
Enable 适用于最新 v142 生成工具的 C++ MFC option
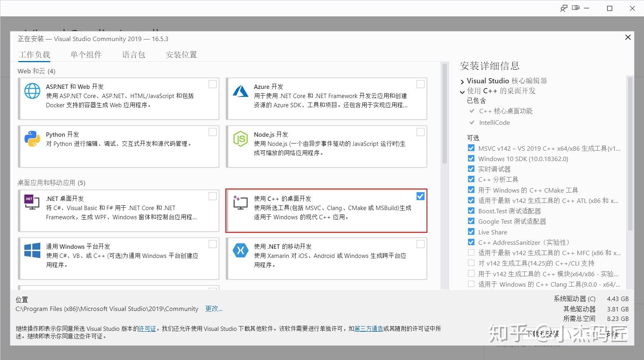tap(471, 252)
